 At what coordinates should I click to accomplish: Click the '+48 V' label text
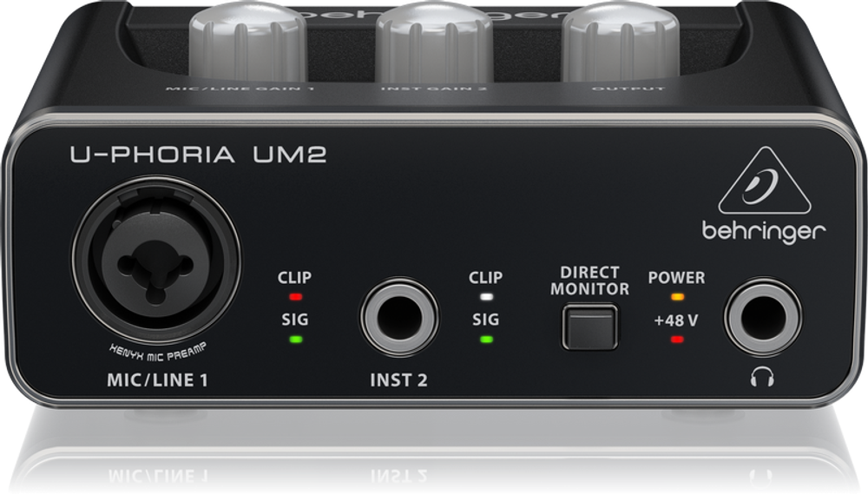pos(676,320)
